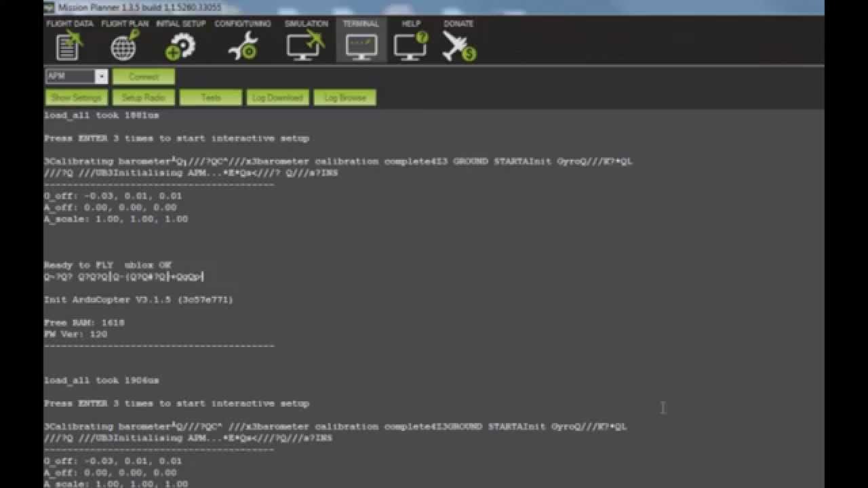This screenshot has height=488, width=868.
Task: Click the FLIGHT PLAN menu label
Action: 125,24
